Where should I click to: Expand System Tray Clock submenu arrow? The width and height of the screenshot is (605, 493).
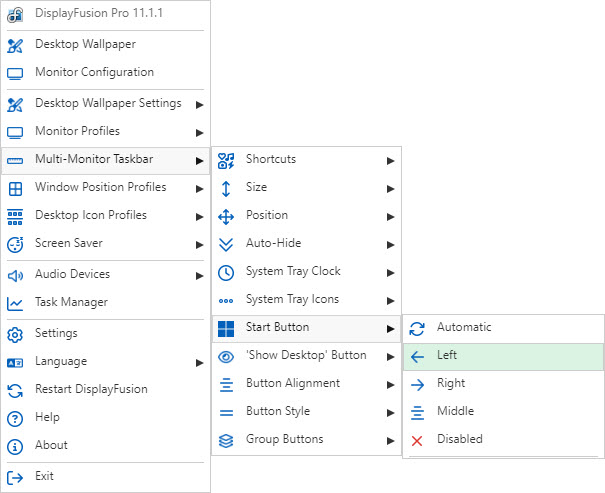390,273
